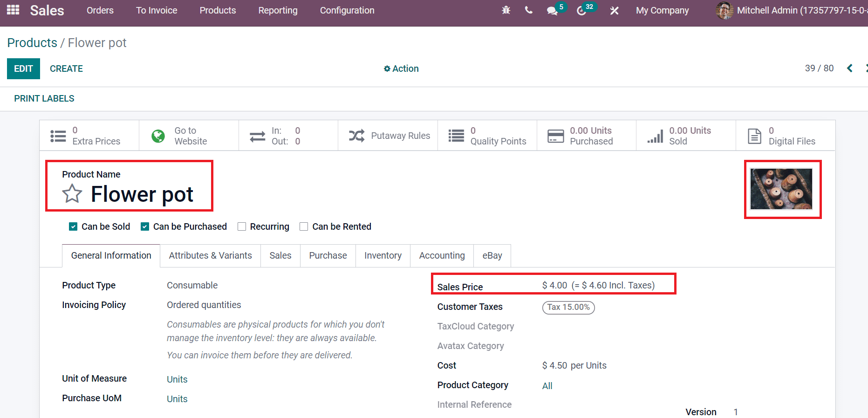The image size is (868, 418).
Task: Switch to General Information tab
Action: (x=111, y=255)
